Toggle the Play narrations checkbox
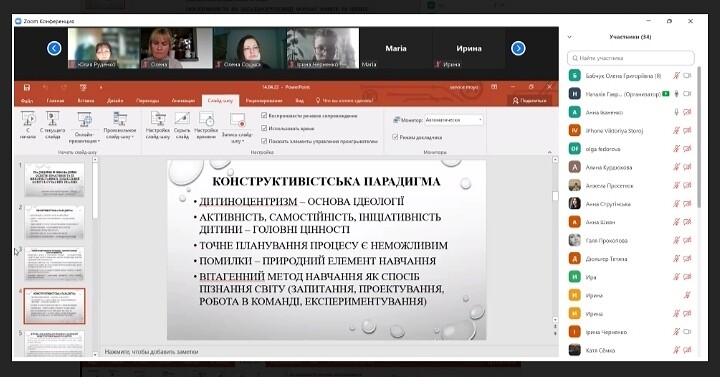Viewport: 720px width, 377px height. [264, 115]
